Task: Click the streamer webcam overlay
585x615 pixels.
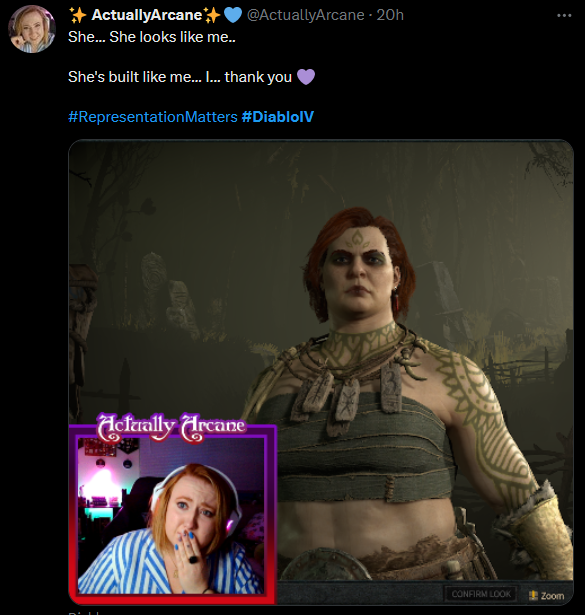Action: 173,514
